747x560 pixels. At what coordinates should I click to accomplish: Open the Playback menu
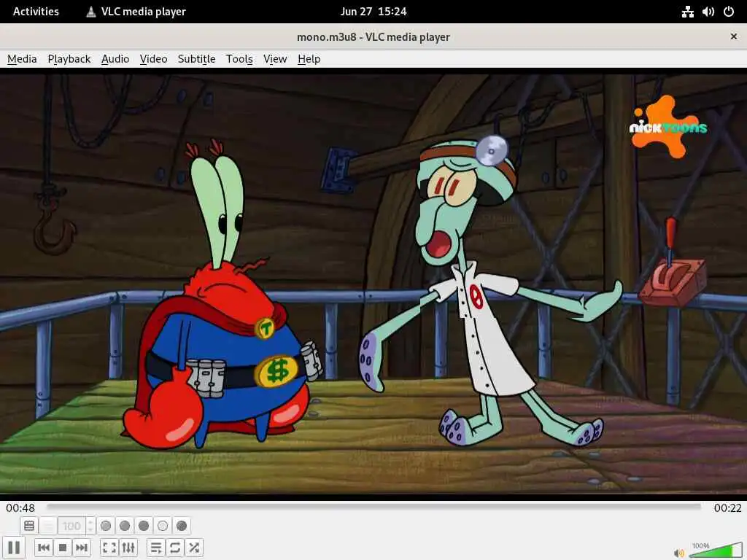[x=69, y=59]
